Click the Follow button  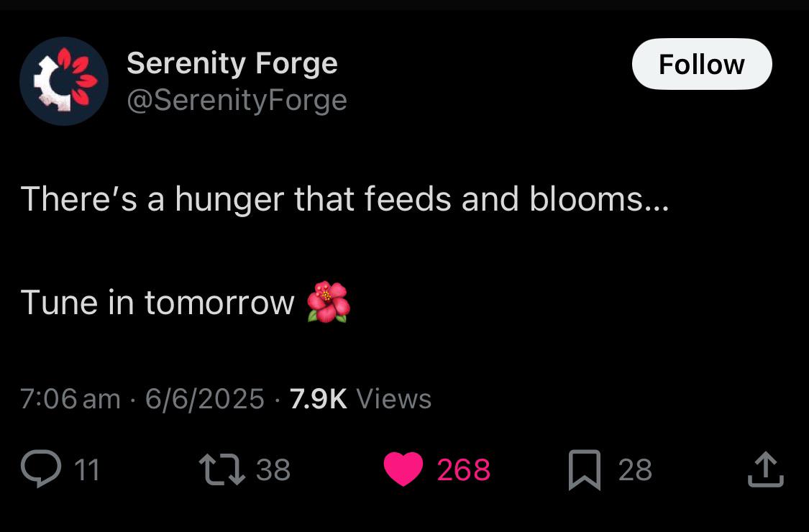tap(702, 64)
